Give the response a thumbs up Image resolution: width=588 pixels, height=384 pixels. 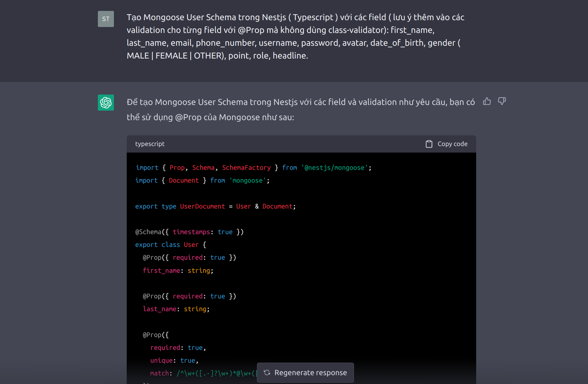(487, 102)
